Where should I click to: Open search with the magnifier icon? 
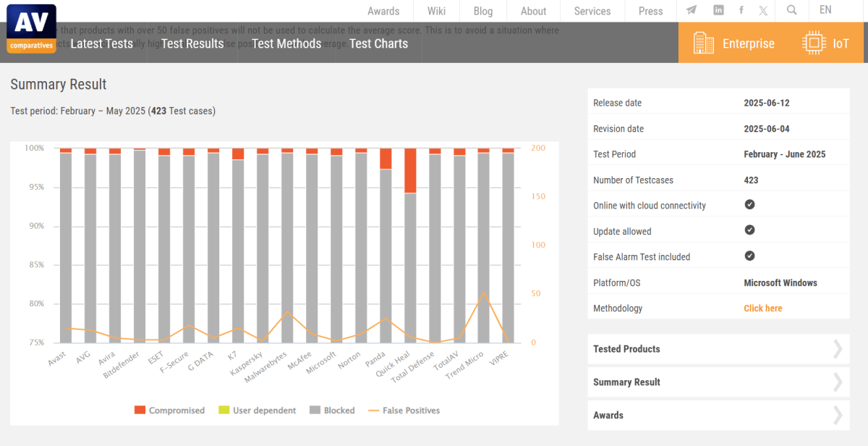click(x=792, y=10)
